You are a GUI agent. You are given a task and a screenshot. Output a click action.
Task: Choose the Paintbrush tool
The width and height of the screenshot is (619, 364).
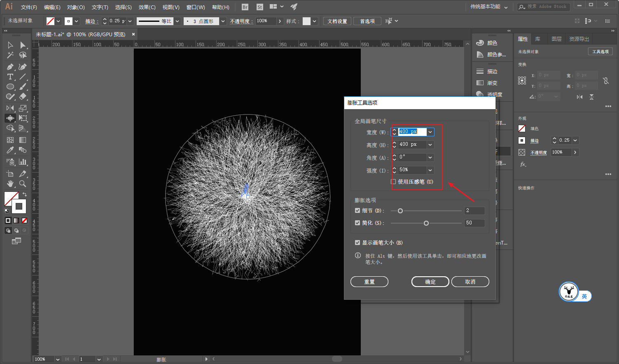tap(23, 87)
